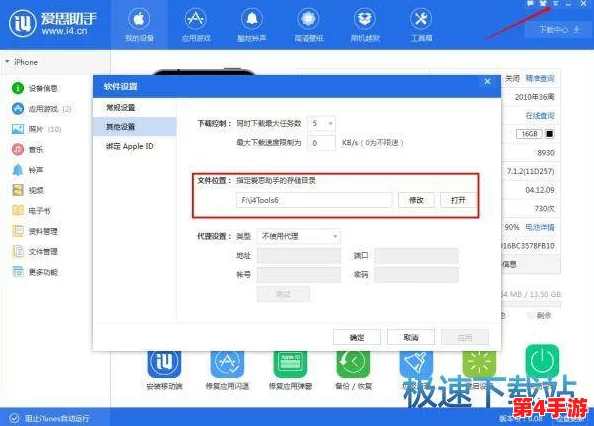The height and width of the screenshot is (426, 594).
Task: Open the title bar dropdown menu icon
Action: pos(555,3)
